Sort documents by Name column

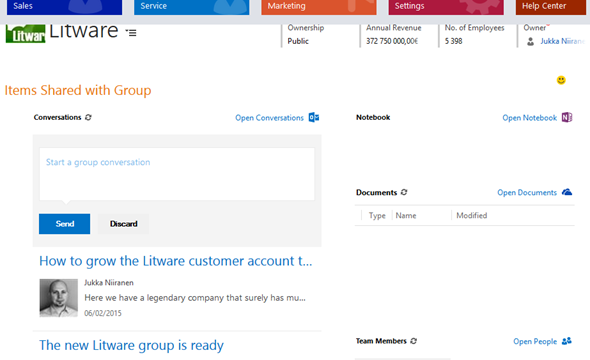coord(406,216)
